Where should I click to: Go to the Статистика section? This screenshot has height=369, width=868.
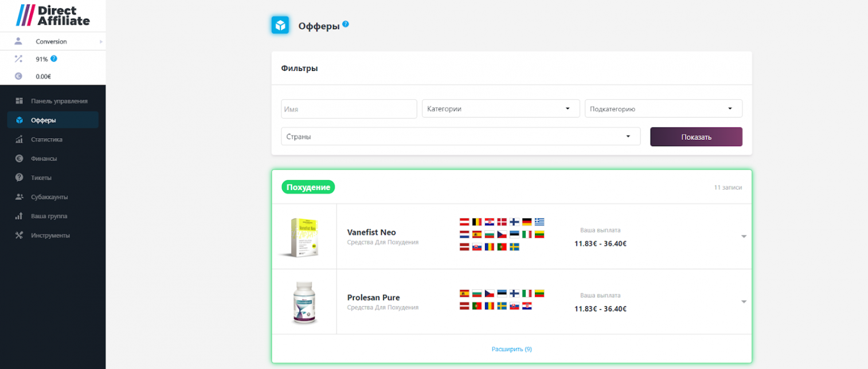[46, 139]
